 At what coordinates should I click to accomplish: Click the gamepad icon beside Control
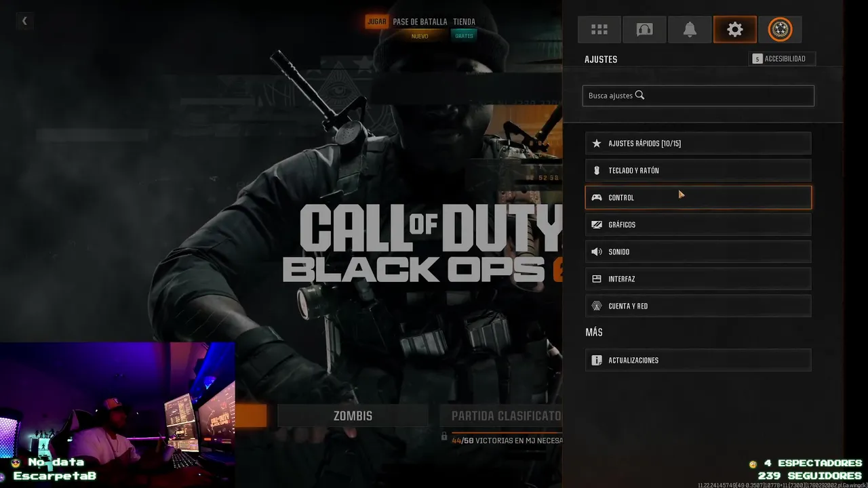pyautogui.click(x=597, y=198)
